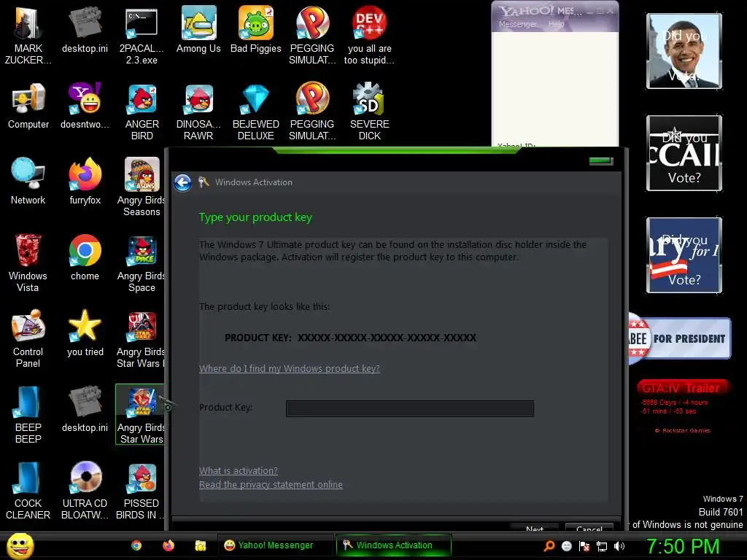Click the McCain 'Did you Vote?' gadget
The image size is (747, 560).
click(684, 153)
